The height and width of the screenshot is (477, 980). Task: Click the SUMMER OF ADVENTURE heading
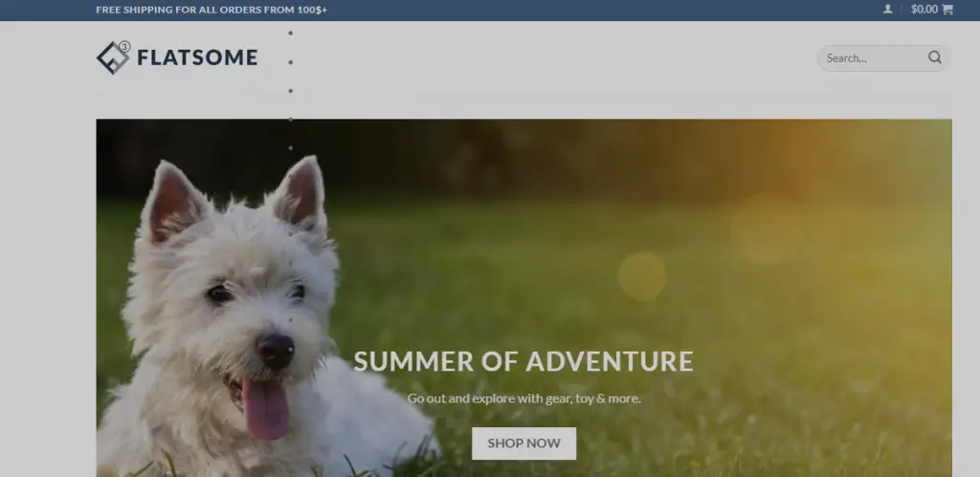point(523,361)
